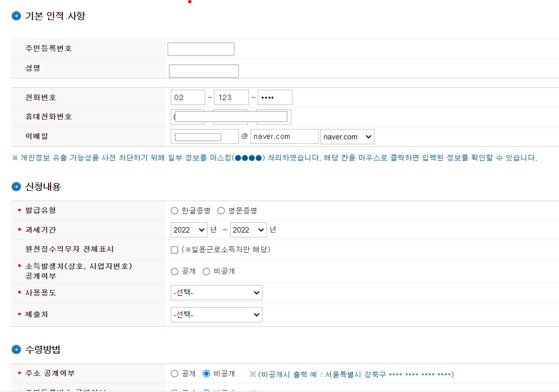This screenshot has width=559, height=392.
Task: Click the 주민등록번호 input field
Action: pyautogui.click(x=201, y=49)
